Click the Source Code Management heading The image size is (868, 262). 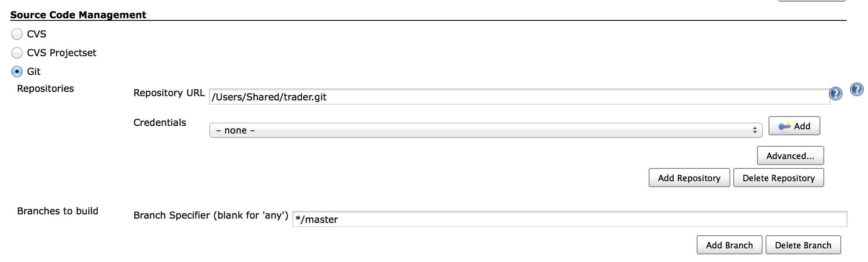[78, 15]
